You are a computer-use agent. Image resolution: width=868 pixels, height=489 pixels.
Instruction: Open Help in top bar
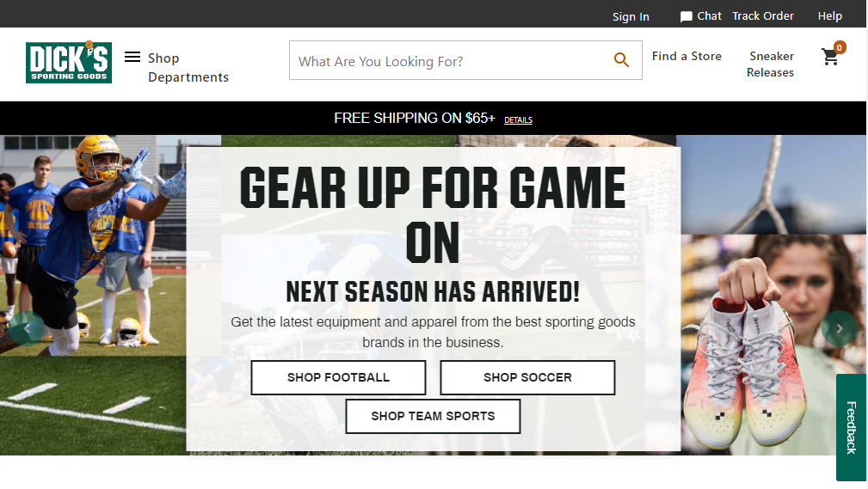tap(830, 16)
